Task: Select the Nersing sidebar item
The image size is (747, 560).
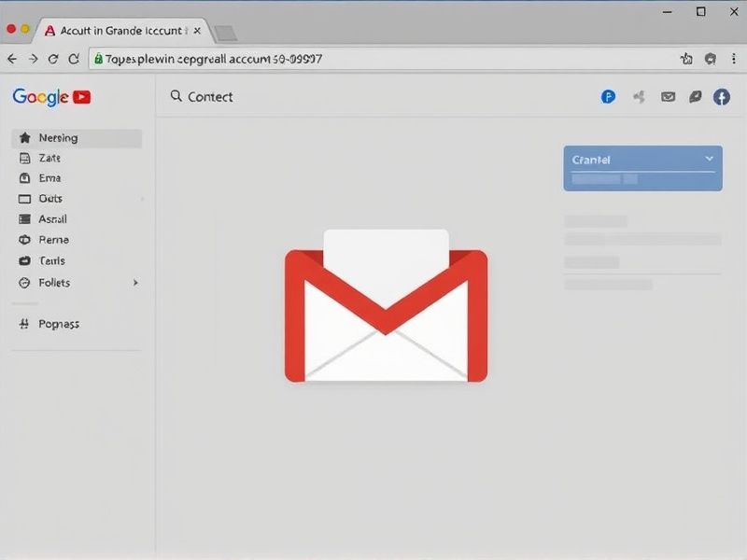Action: coord(77,138)
